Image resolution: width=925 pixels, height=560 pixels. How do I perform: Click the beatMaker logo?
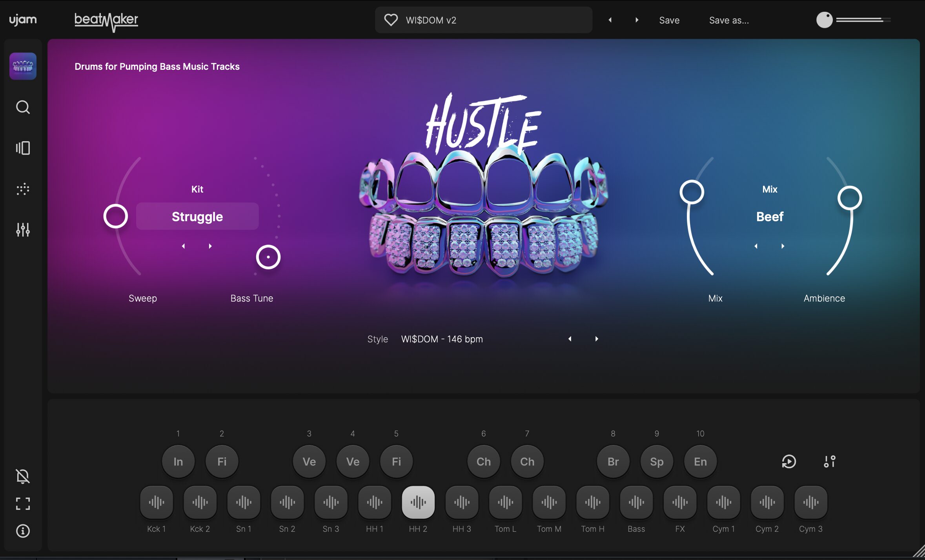[x=106, y=22]
